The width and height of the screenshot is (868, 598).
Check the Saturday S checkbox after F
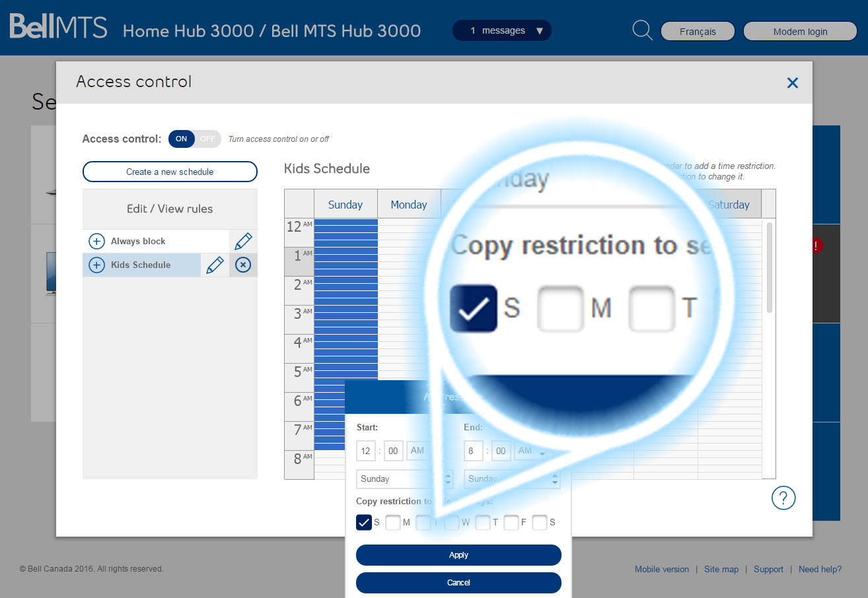(540, 523)
